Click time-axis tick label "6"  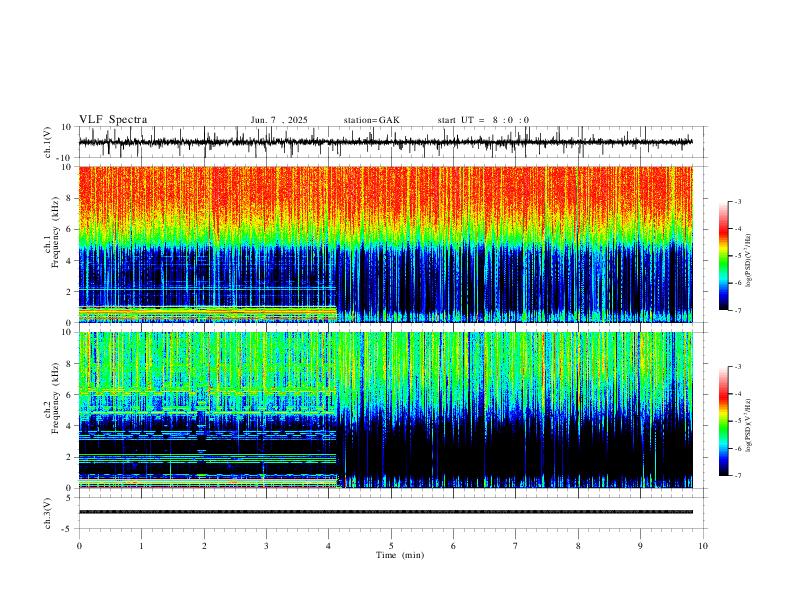pyautogui.click(x=454, y=546)
